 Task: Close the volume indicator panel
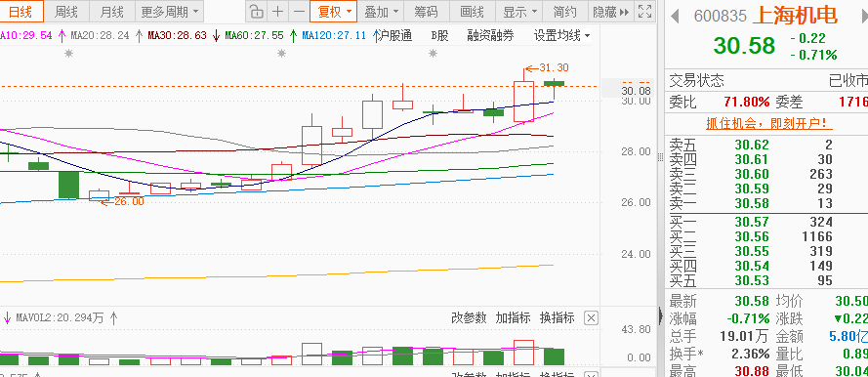(x=592, y=317)
